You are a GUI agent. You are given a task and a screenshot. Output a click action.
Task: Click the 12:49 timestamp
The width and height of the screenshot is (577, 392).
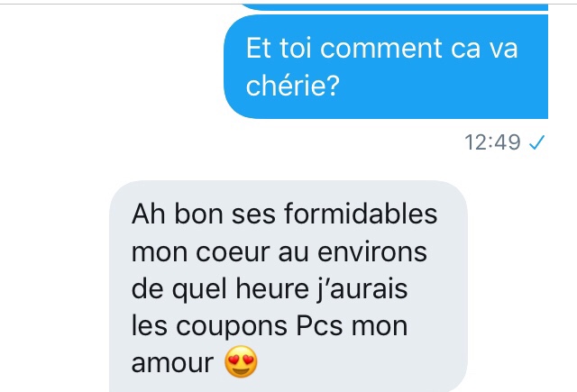tap(492, 142)
